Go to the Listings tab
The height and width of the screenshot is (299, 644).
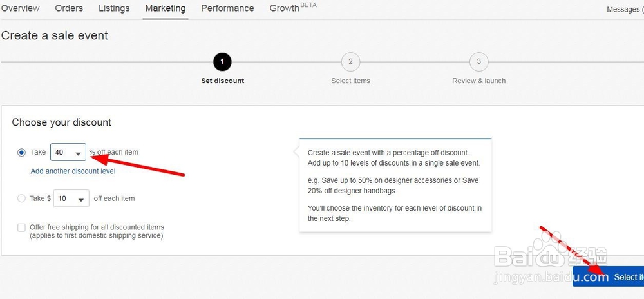pos(114,8)
